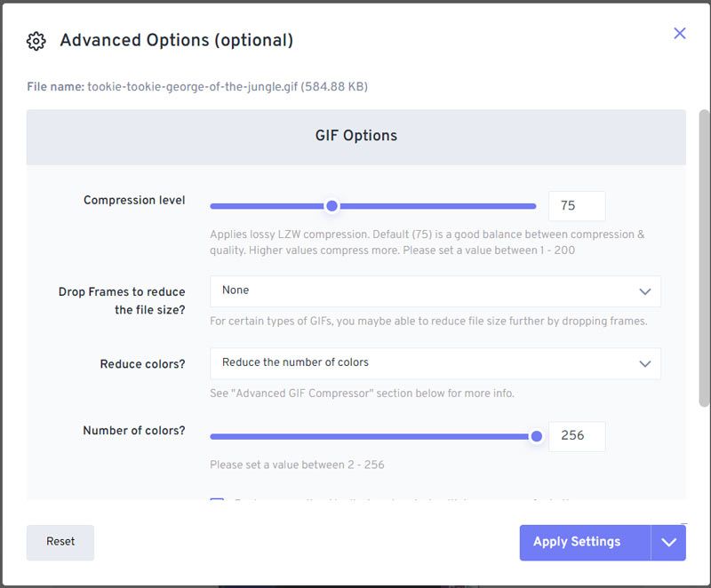Expand the Apply Settings arrow menu
The height and width of the screenshot is (588, 711).
668,542
